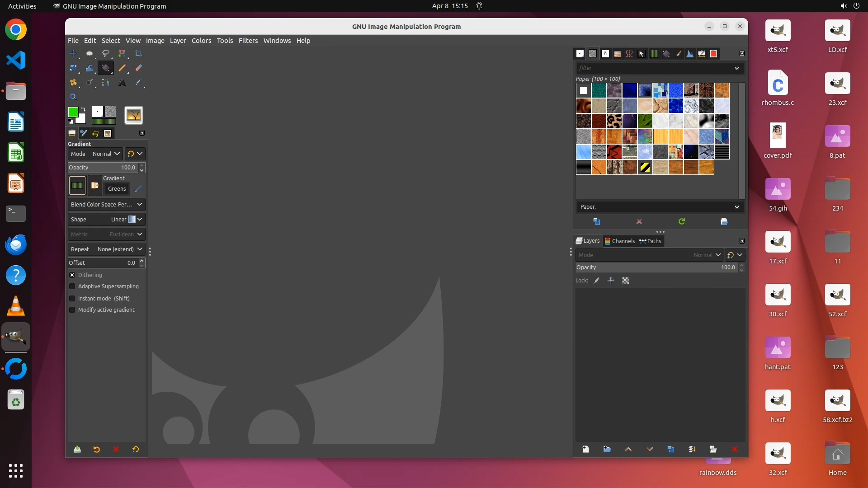Check Modify active gradient option
The width and height of the screenshot is (868, 488).
[72, 310]
